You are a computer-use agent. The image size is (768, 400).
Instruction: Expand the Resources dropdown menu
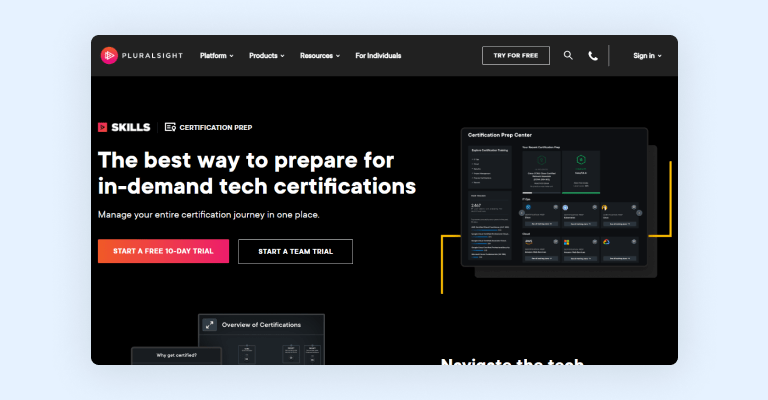coord(320,56)
